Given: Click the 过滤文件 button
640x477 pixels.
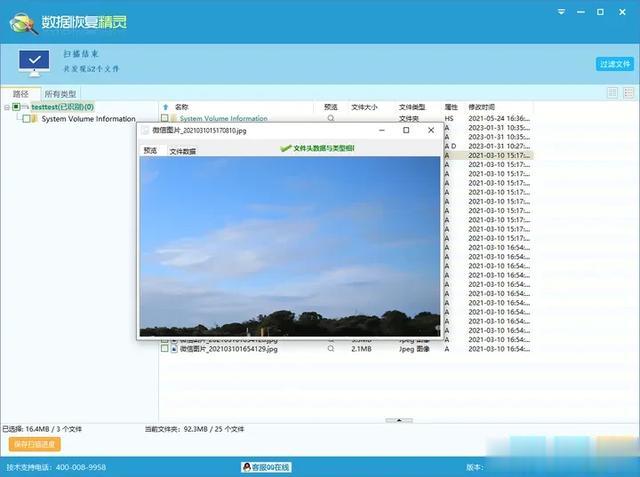Looking at the screenshot, I should 615,64.
